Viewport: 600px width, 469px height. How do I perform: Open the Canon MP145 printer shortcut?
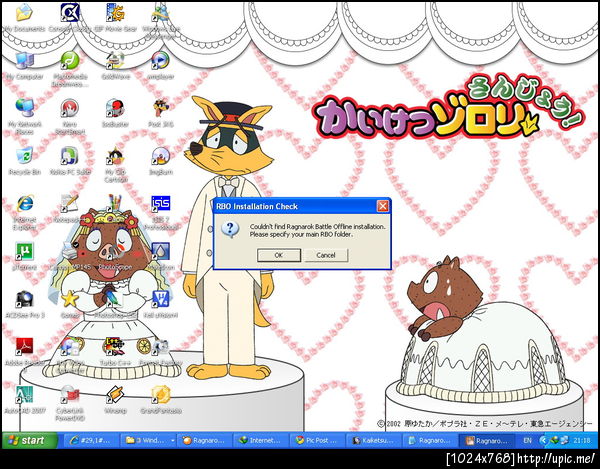coord(70,256)
